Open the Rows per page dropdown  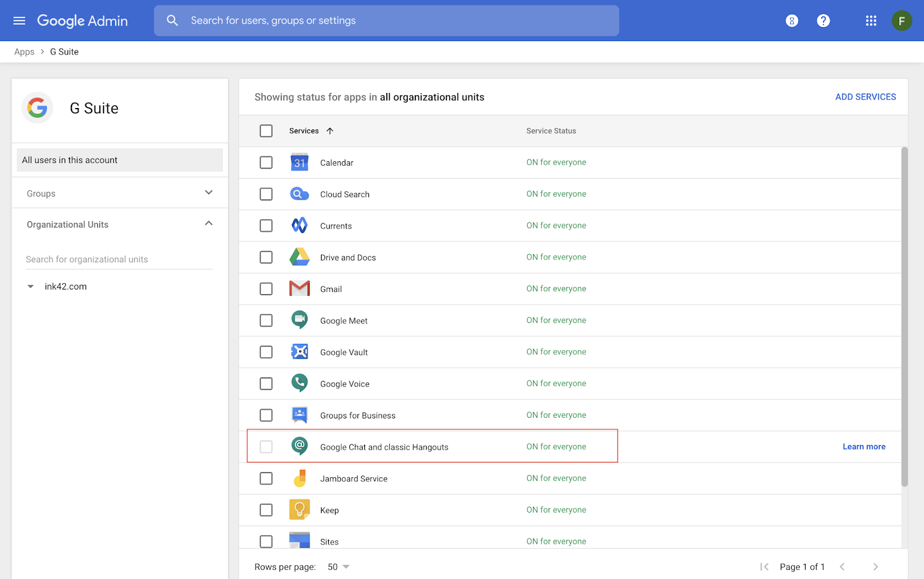339,567
